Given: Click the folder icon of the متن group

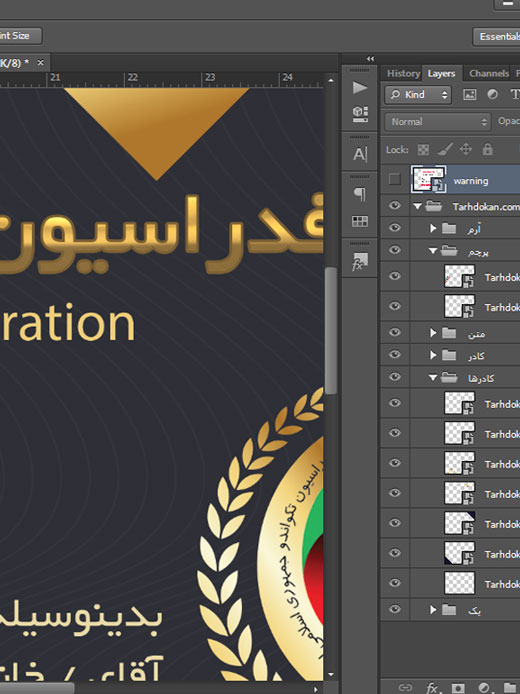Looking at the screenshot, I should (449, 333).
